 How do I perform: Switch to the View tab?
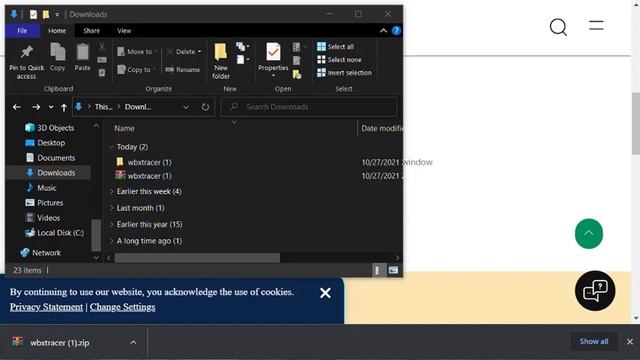[x=124, y=31]
